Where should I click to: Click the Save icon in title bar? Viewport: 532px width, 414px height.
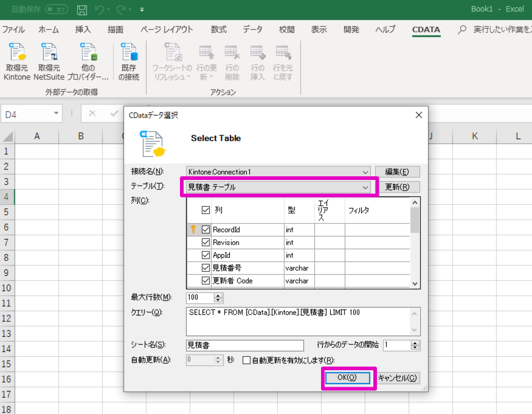click(81, 10)
